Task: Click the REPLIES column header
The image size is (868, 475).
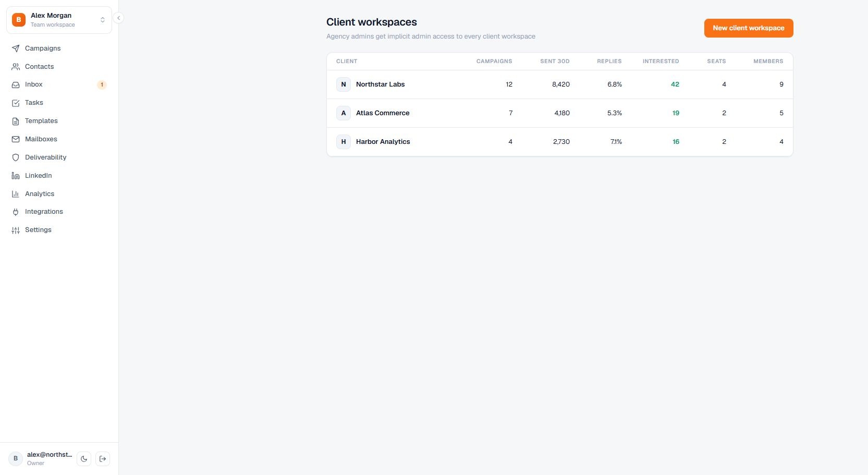Action: (609, 62)
